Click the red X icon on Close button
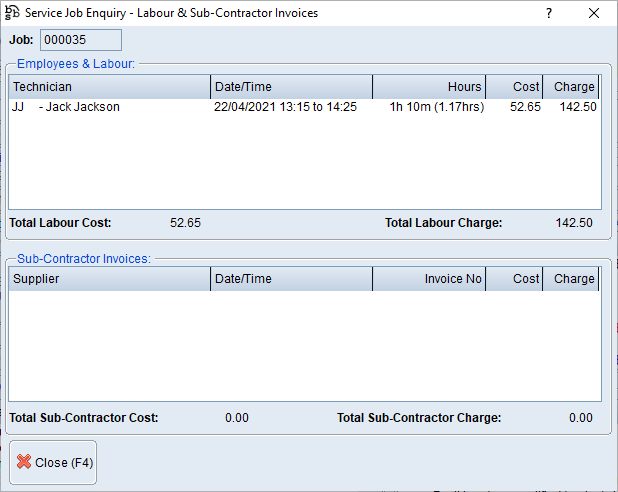 click(x=24, y=463)
